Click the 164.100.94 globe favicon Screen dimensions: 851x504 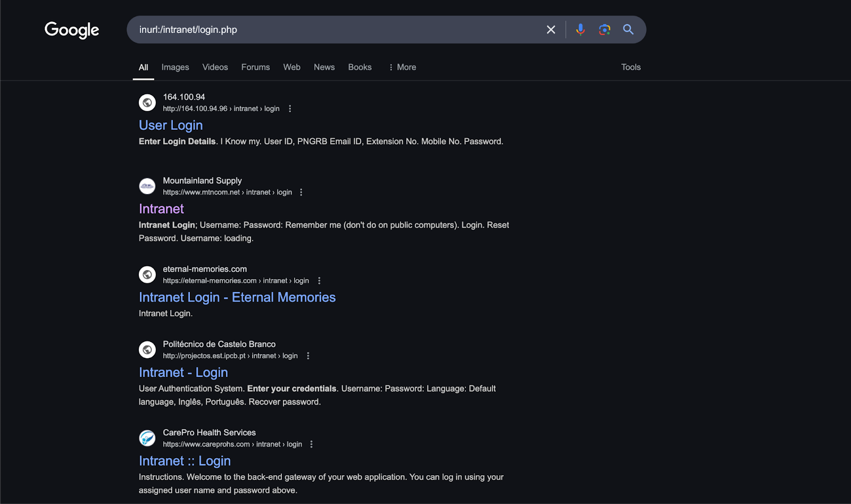pyautogui.click(x=147, y=103)
